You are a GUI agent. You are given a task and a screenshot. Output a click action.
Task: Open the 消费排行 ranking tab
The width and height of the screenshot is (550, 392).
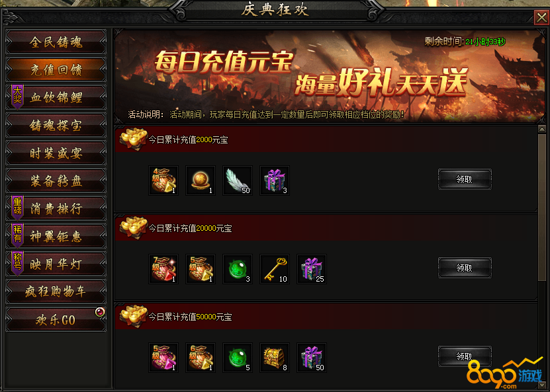tap(56, 209)
